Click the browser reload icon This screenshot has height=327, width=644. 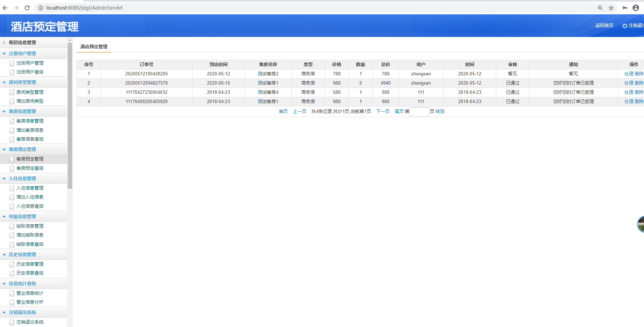point(27,8)
